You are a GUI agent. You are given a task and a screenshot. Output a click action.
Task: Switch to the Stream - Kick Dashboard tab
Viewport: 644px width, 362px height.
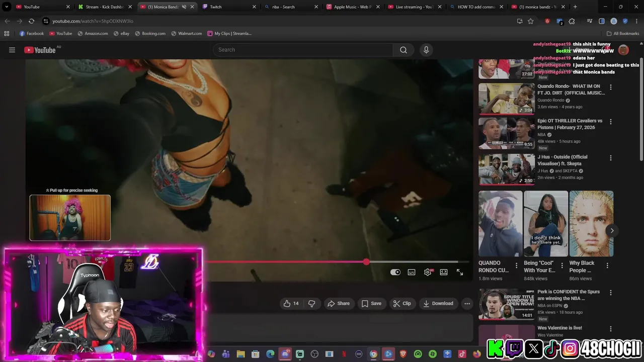[104, 7]
